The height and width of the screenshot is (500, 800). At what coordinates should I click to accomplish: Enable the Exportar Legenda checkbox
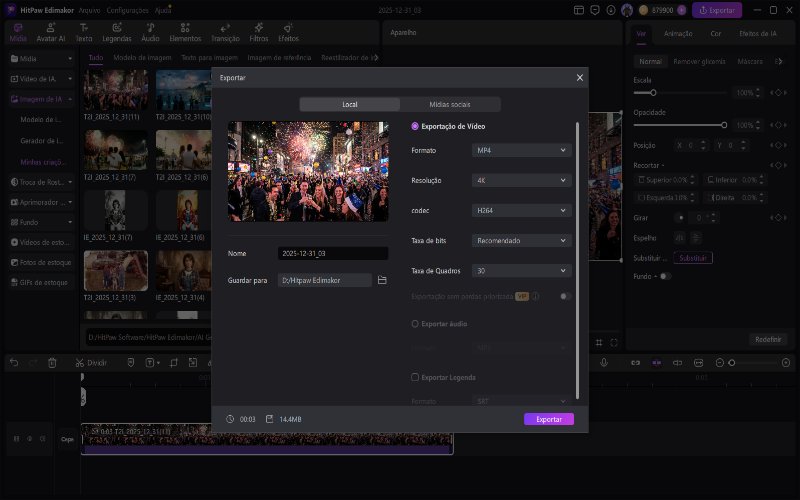(x=415, y=377)
